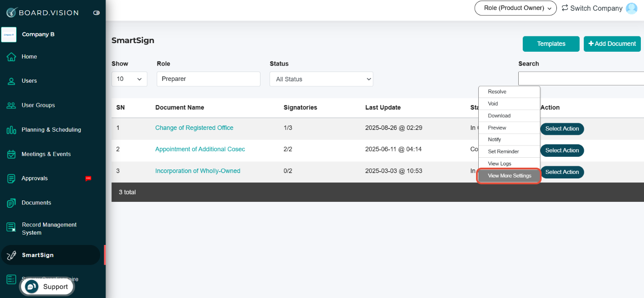Click the Support chat icon
Image resolution: width=644 pixels, height=298 pixels.
click(x=31, y=287)
